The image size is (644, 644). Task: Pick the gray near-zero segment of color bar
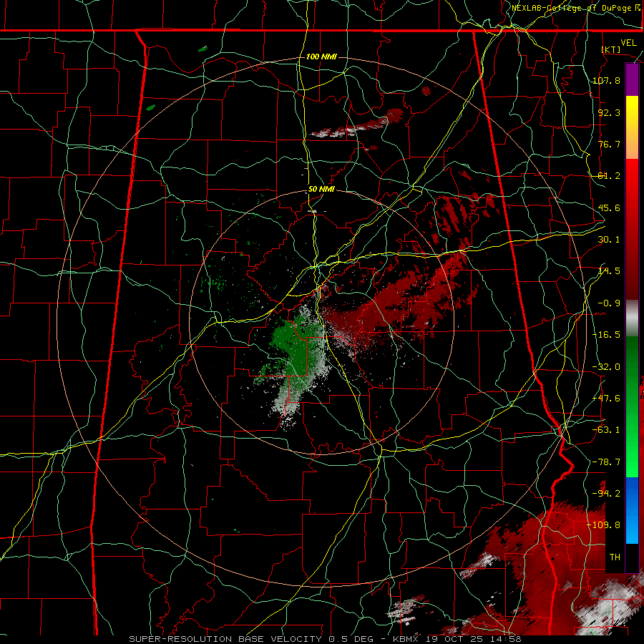coord(632,318)
